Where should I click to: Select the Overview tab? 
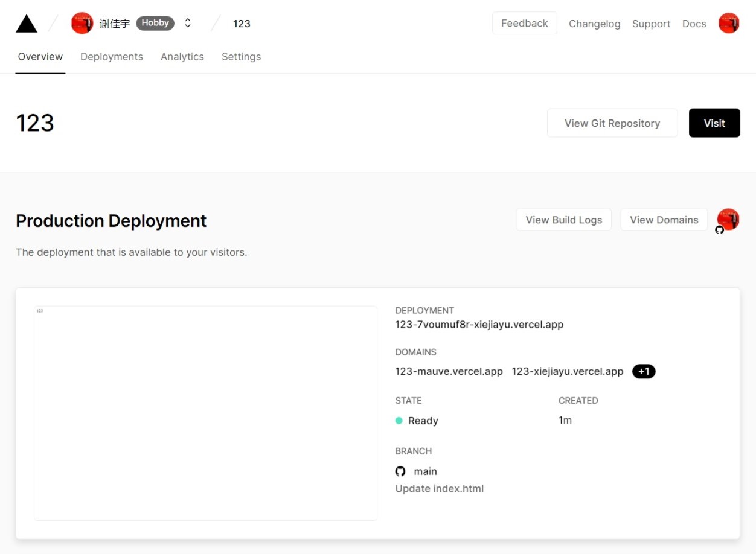pyautogui.click(x=40, y=57)
